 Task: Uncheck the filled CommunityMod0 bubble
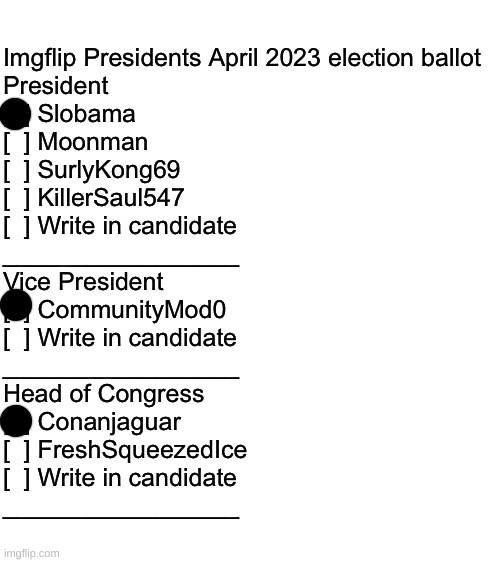pyautogui.click(x=16, y=305)
